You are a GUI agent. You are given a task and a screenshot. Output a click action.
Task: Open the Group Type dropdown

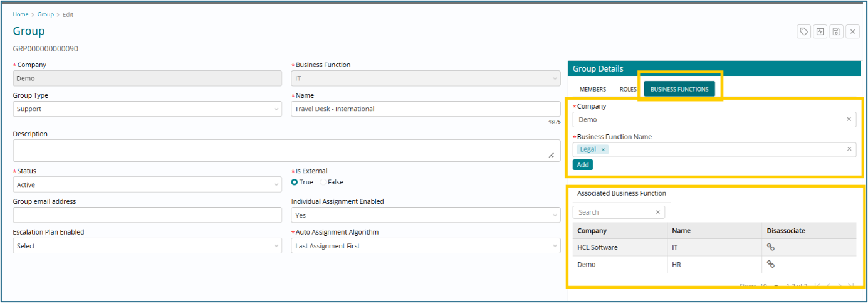pos(147,109)
